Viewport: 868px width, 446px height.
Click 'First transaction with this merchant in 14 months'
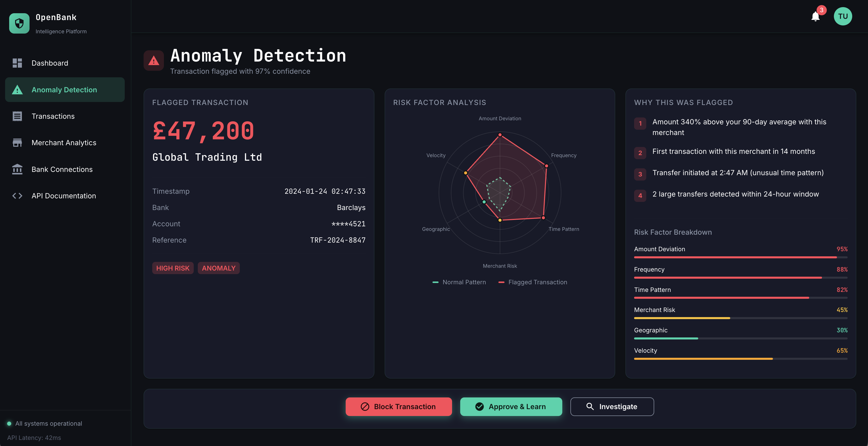coord(734,152)
